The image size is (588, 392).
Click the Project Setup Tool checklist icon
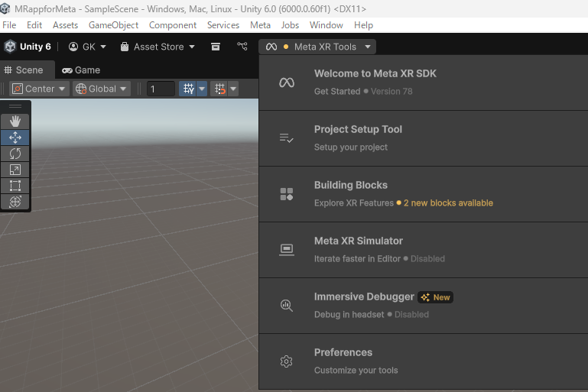coord(287,138)
